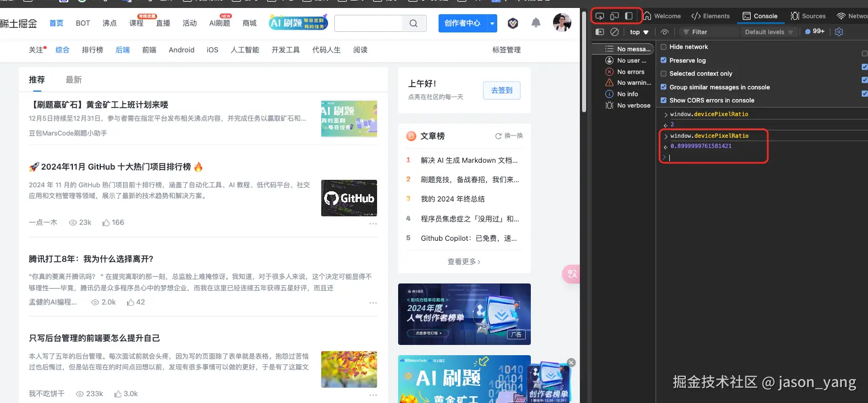Enable the Hide network checkbox
868x403 pixels.
click(664, 47)
